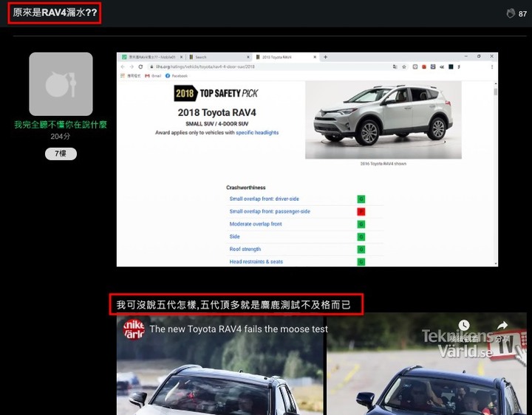Open Moderate overlap front rating
Viewport: 532px width, 415px height.
click(256, 224)
